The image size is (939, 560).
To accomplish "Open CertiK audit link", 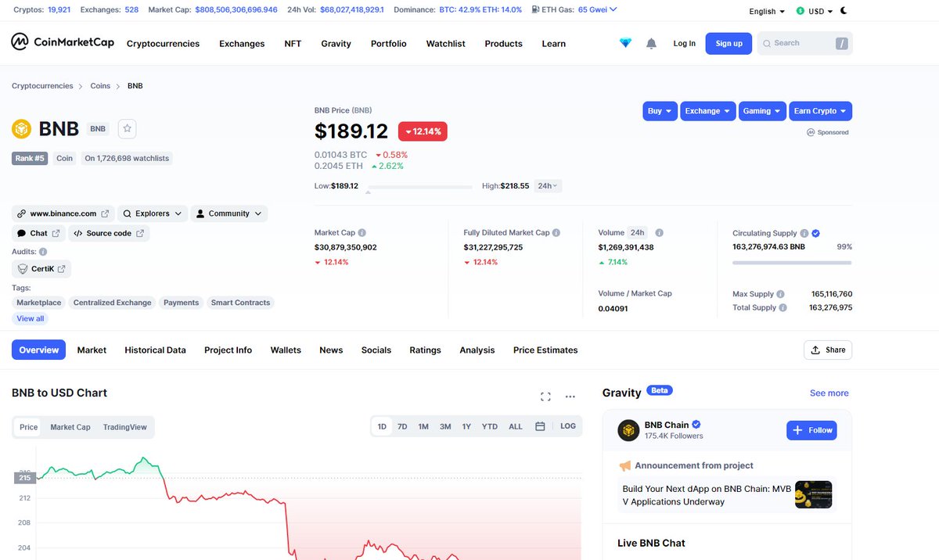I will pyautogui.click(x=41, y=269).
